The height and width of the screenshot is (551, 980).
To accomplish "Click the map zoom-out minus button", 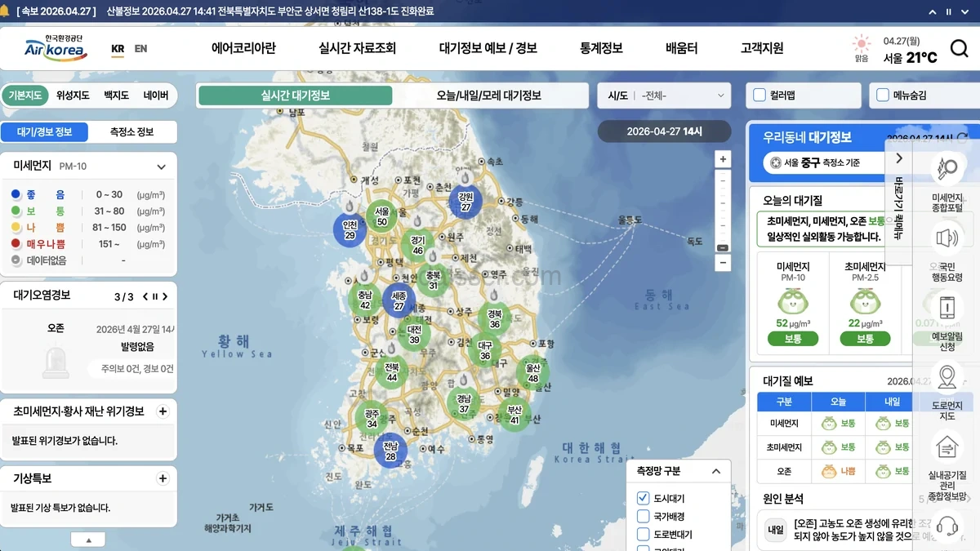I will (723, 263).
